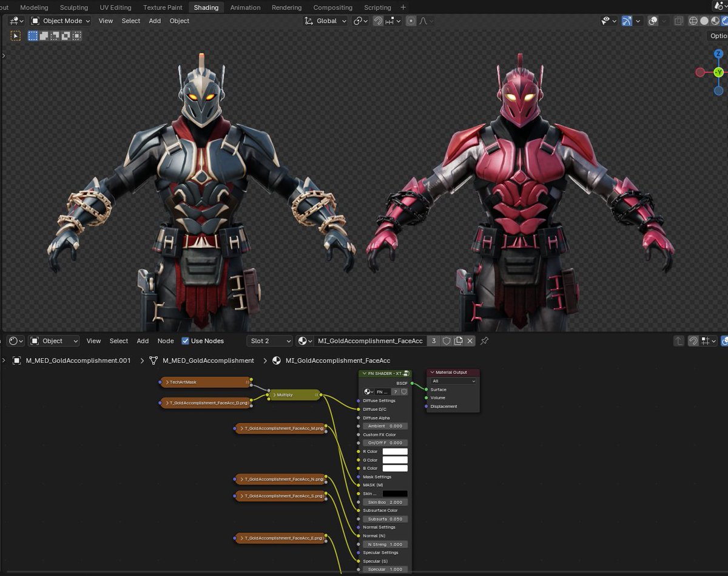Switch to the Animation workspace tab

point(245,7)
